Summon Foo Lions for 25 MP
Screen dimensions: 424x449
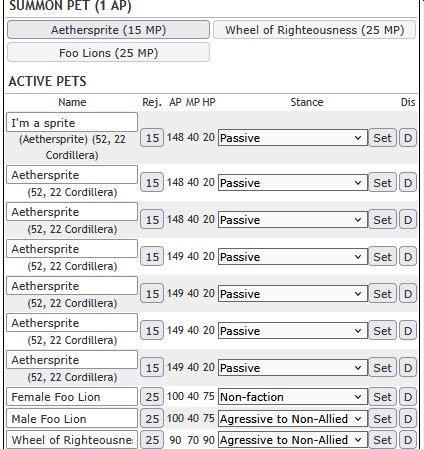point(108,53)
